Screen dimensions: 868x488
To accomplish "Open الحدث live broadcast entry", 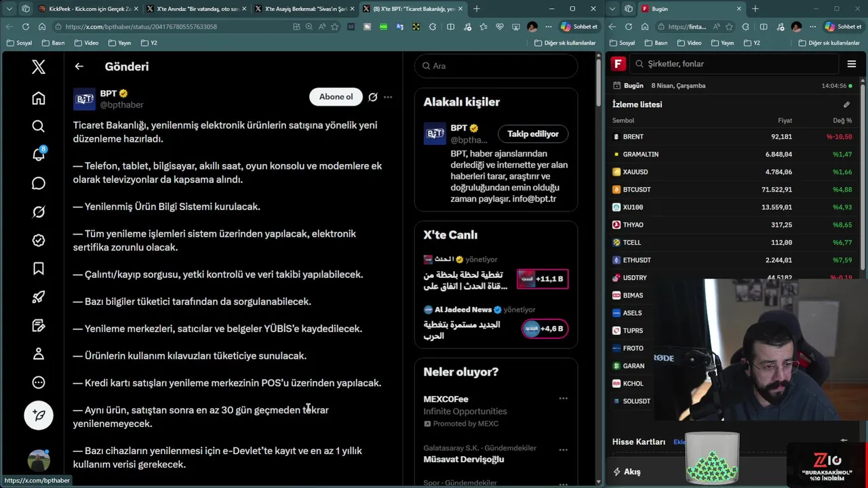I will point(496,274).
